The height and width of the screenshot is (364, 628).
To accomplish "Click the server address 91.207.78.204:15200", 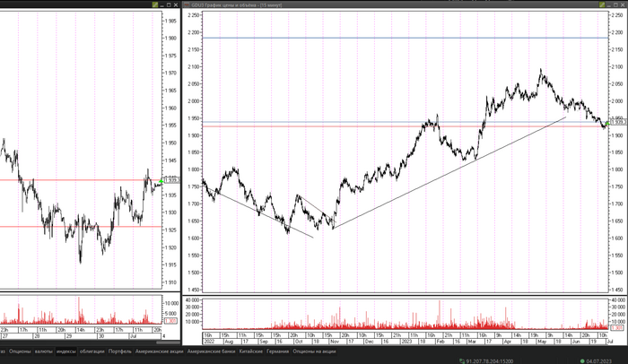I will click(x=490, y=361).
